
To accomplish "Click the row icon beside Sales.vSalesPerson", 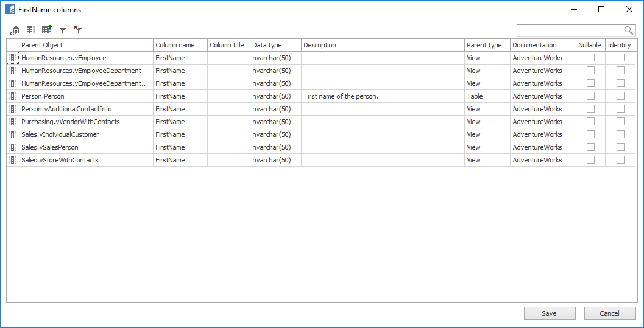I will coord(13,147).
